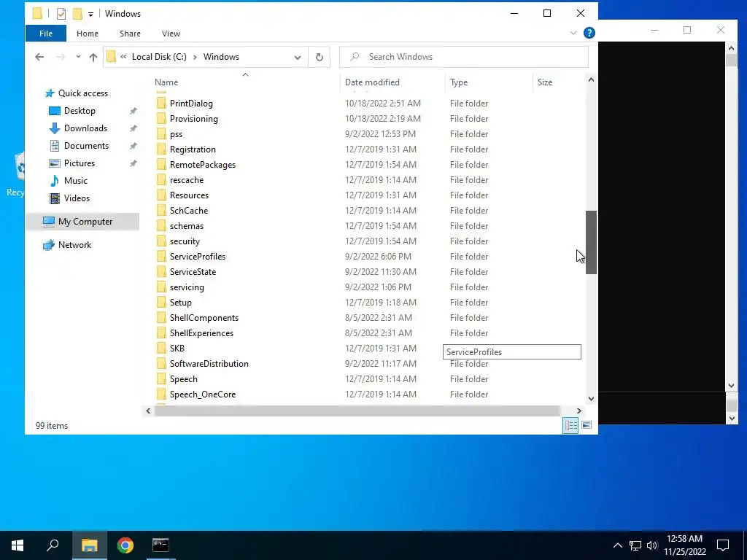This screenshot has width=747, height=560.
Task: Click the Forward navigation arrow
Action: (x=61, y=57)
